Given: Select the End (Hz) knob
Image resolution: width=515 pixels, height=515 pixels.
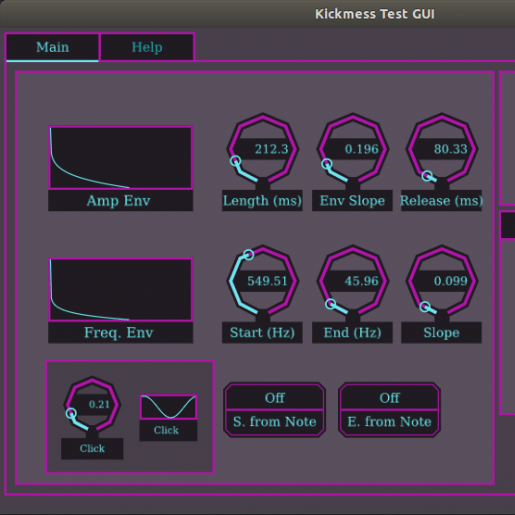Looking at the screenshot, I should (x=353, y=281).
